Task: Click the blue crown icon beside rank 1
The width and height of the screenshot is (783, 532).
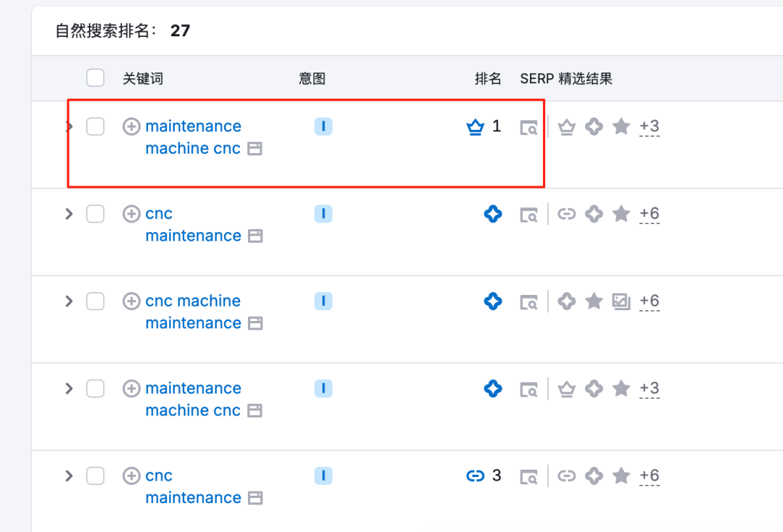Action: coord(475,128)
